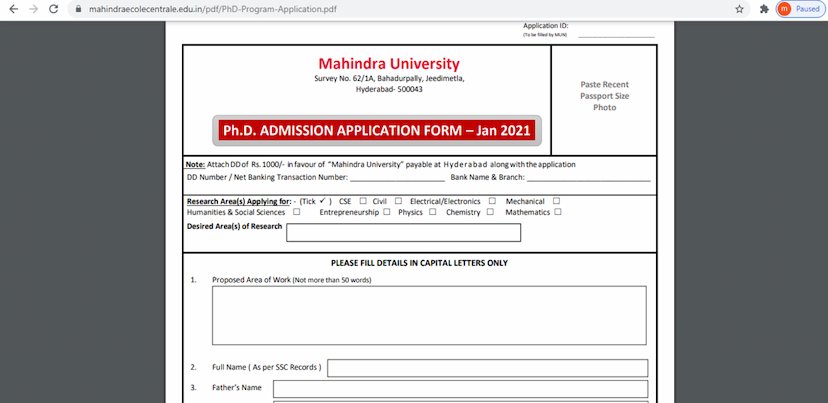The image size is (828, 403).
Task: Click the Ph.D. ADMISSION APPLICATION FORM banner
Action: click(x=377, y=130)
